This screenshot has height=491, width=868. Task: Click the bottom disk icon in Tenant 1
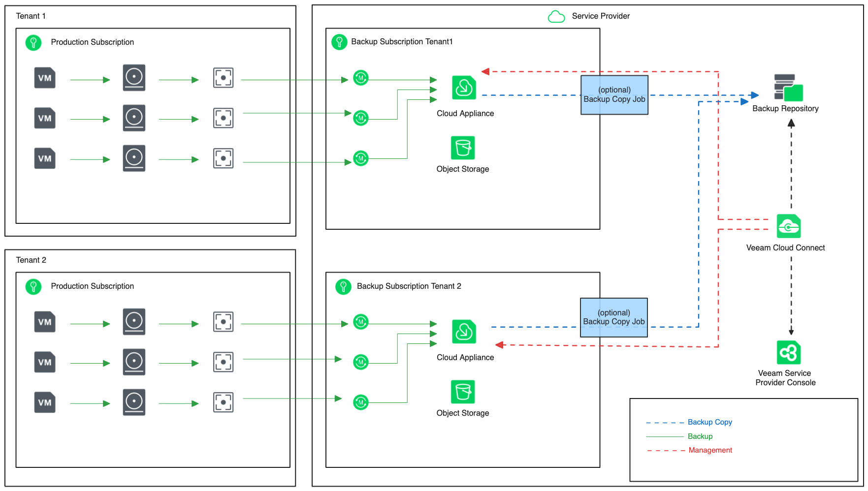[134, 158]
